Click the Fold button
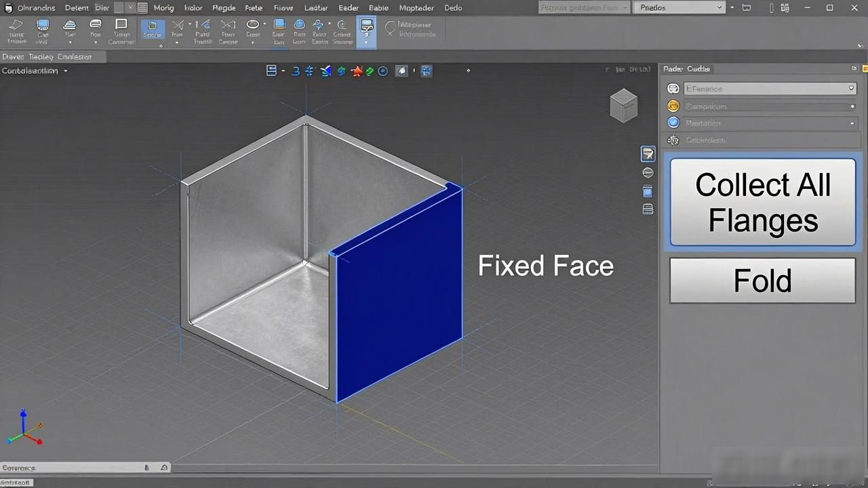 [763, 281]
